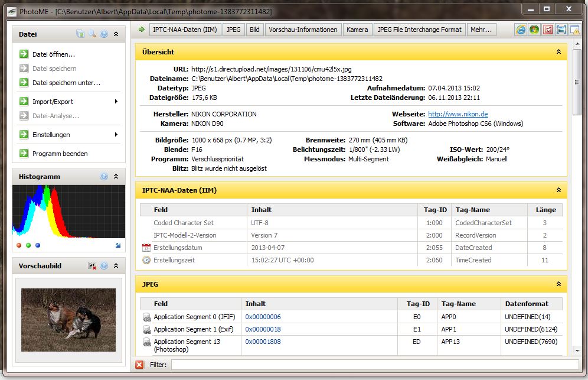Click the Länge column header

pos(545,210)
